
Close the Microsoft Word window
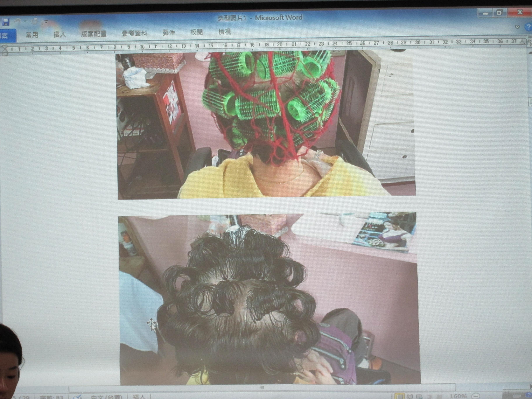[520, 12]
